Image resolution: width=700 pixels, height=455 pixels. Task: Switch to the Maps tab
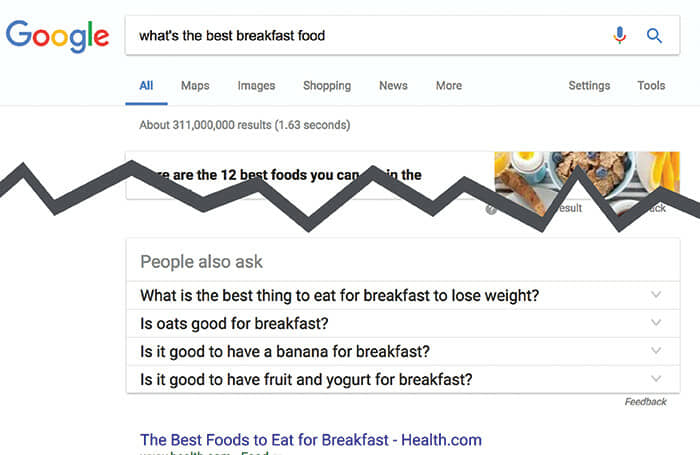pos(195,85)
